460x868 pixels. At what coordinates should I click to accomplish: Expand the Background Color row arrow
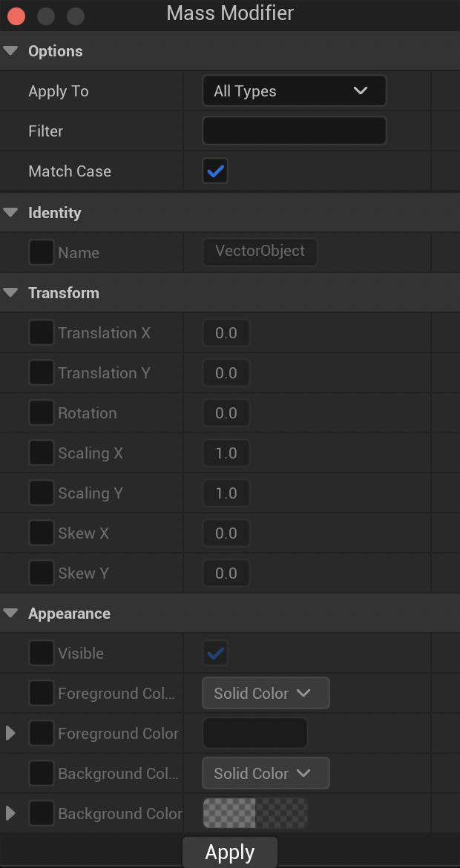(x=10, y=814)
